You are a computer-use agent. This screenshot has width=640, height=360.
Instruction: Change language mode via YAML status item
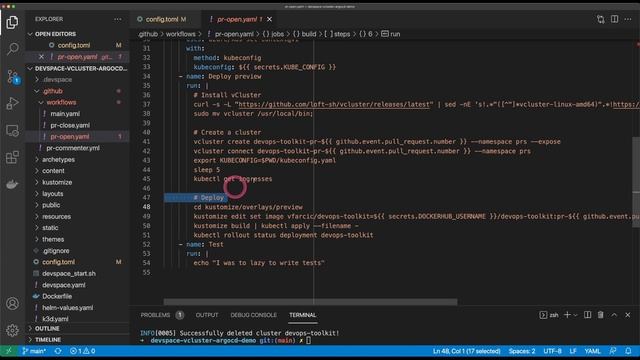pos(592,351)
